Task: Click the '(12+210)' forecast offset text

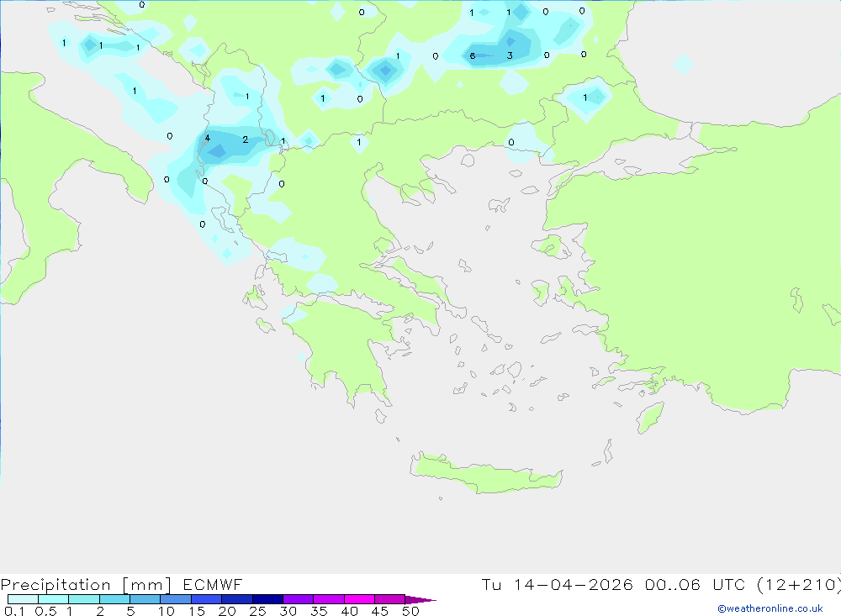Action: pos(799,585)
